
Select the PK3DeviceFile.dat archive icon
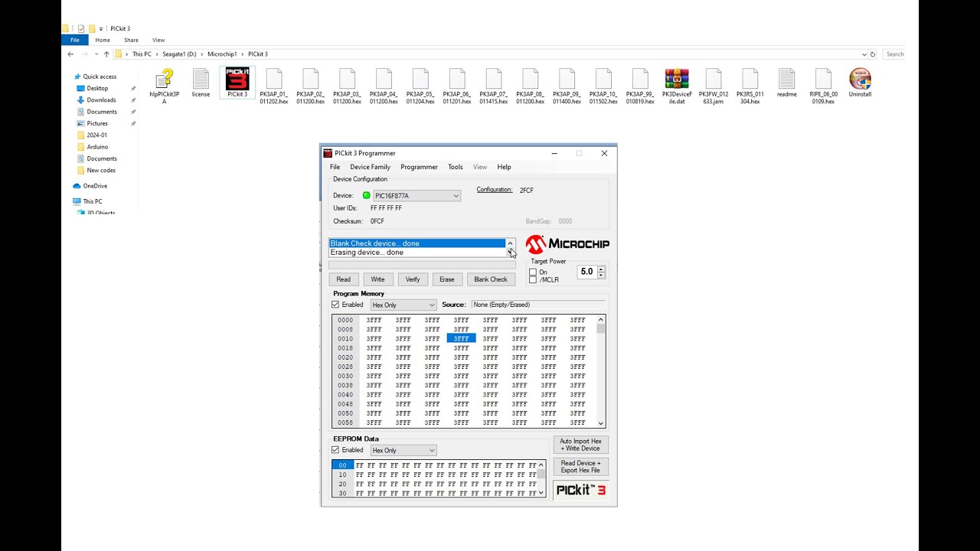tap(677, 86)
